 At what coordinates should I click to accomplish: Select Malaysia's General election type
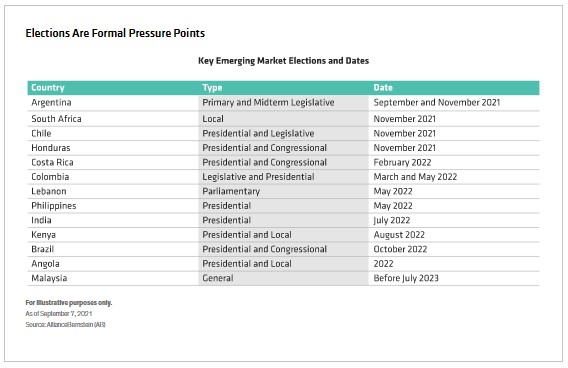pos(218,278)
